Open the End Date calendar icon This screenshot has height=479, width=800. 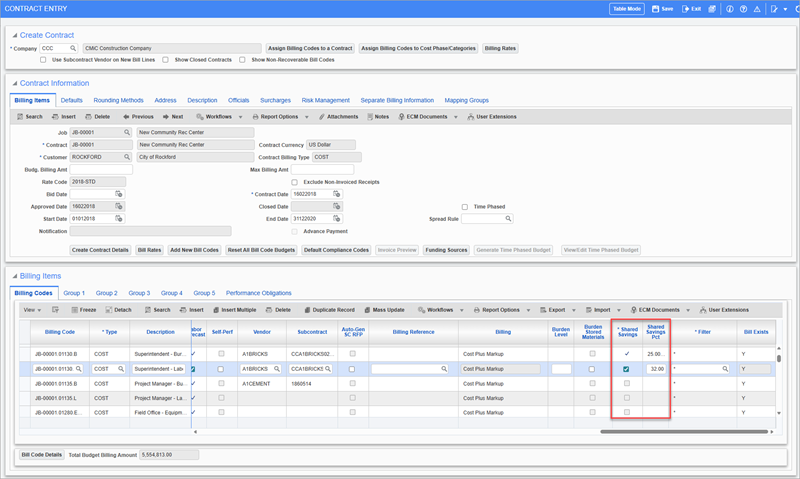pos(337,218)
